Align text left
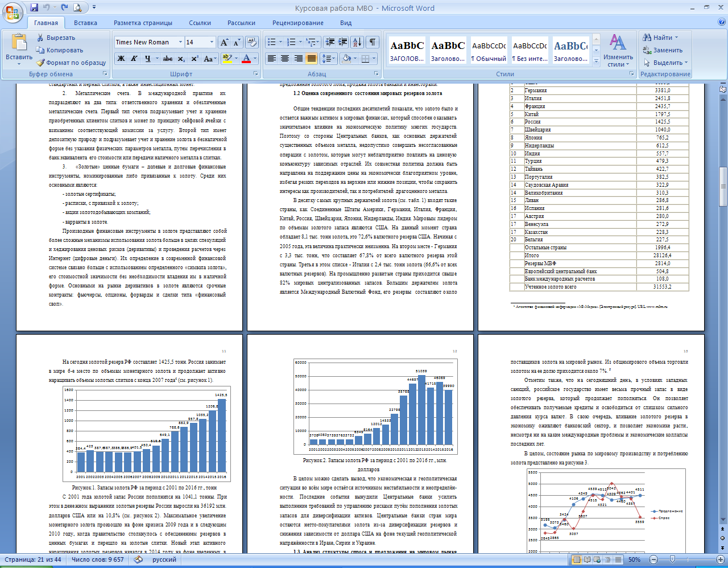728x568 pixels. click(x=272, y=59)
